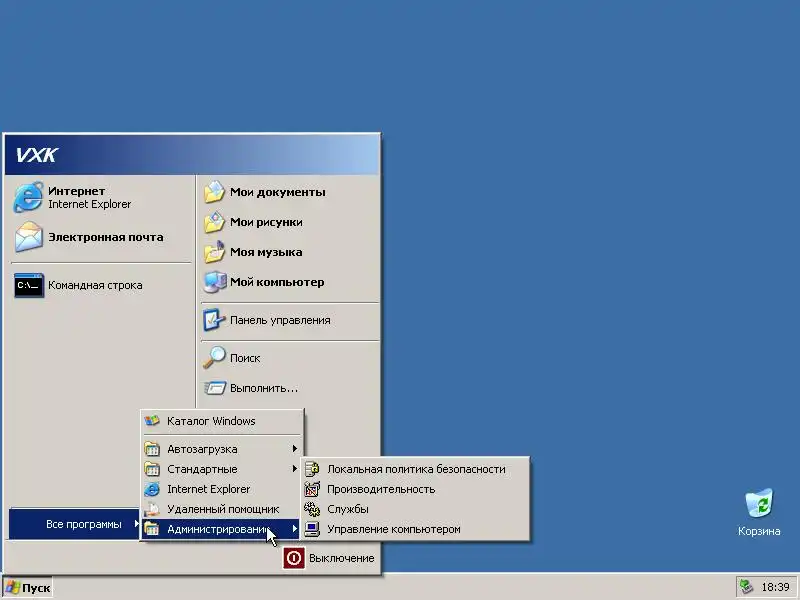The image size is (800, 600).
Task: Select Удаленный помощник menu entry
Action: pyautogui.click(x=222, y=509)
